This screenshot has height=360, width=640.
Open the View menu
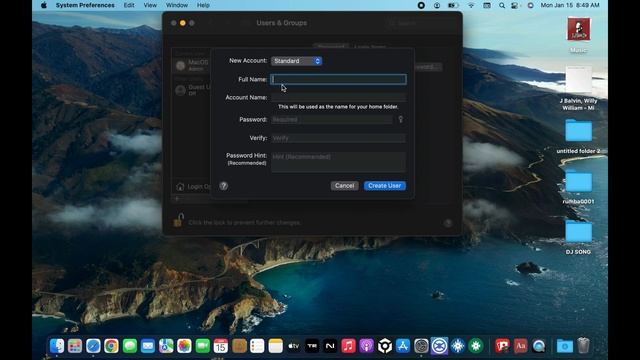point(150,5)
